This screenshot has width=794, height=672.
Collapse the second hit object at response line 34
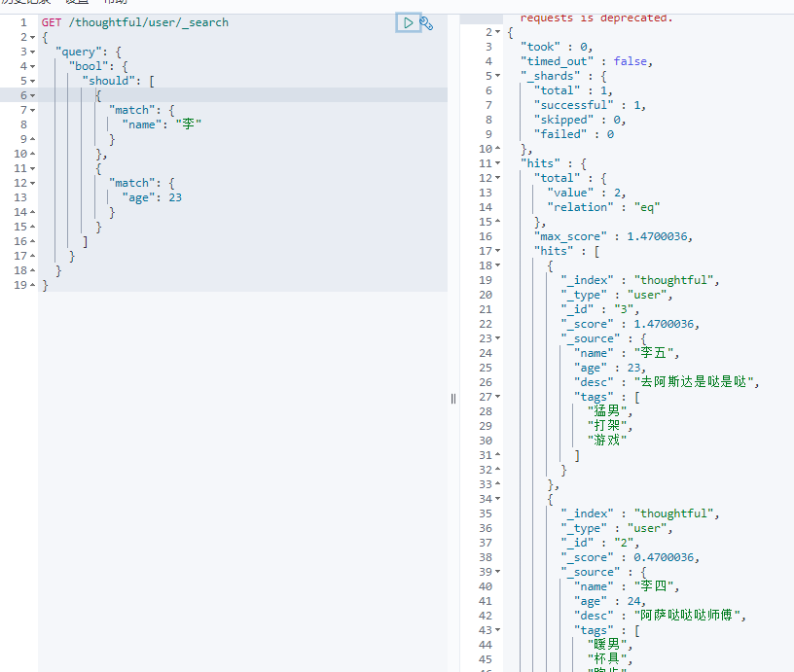pos(498,499)
